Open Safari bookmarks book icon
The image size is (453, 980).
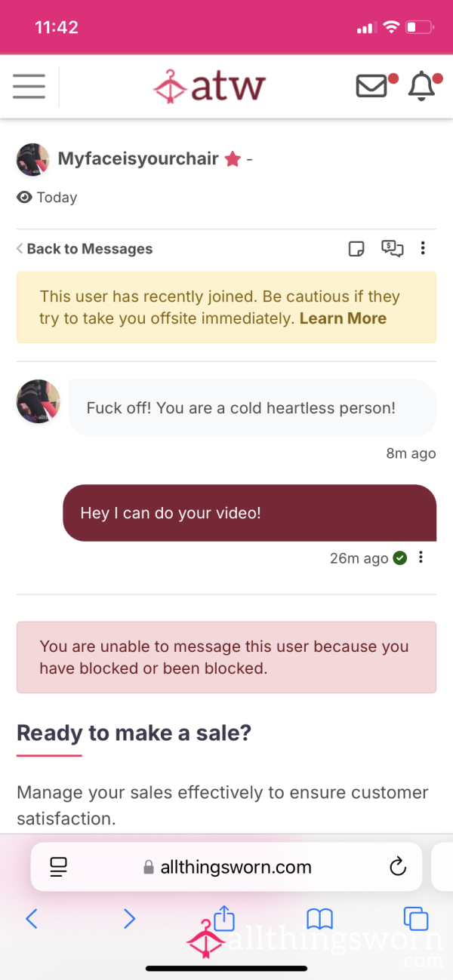320,919
